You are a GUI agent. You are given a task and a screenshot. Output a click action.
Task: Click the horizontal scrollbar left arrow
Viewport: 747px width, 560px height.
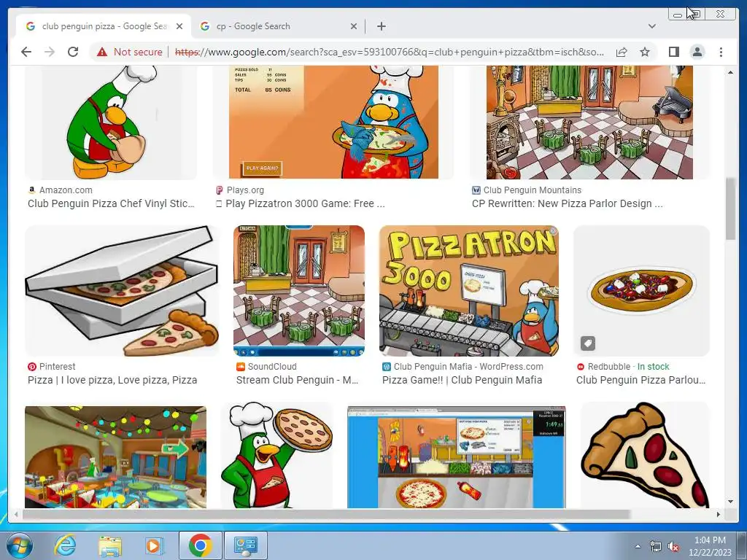tap(16, 514)
